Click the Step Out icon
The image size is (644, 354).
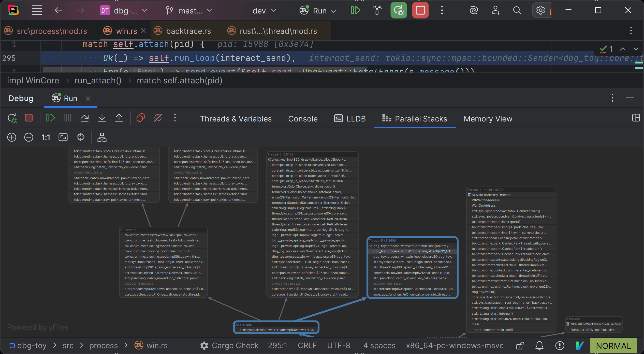[119, 118]
